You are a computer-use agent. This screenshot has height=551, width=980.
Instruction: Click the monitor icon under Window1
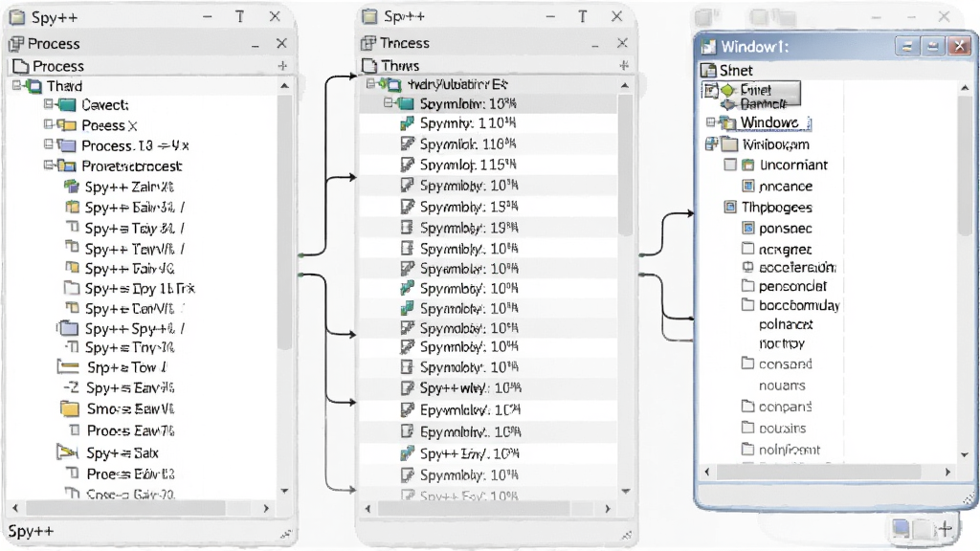pos(708,70)
